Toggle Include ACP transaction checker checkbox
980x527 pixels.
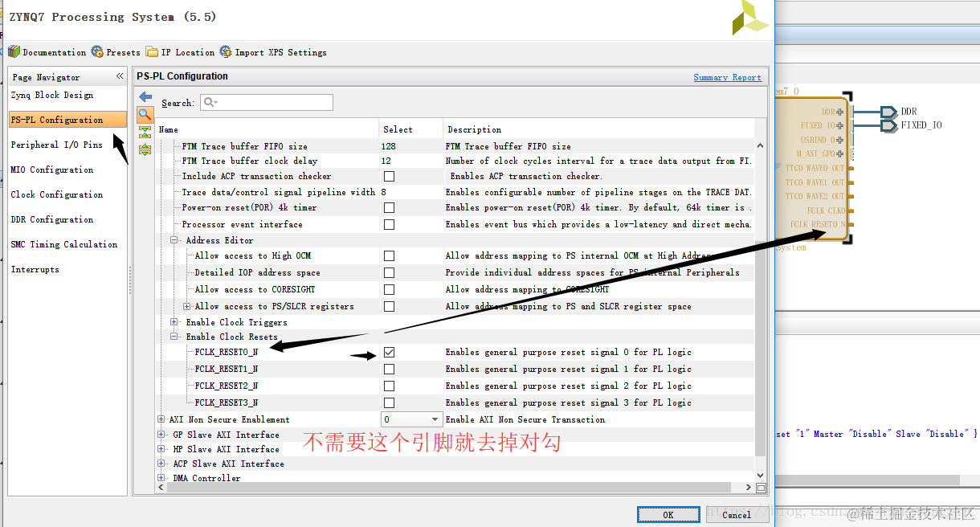389,177
